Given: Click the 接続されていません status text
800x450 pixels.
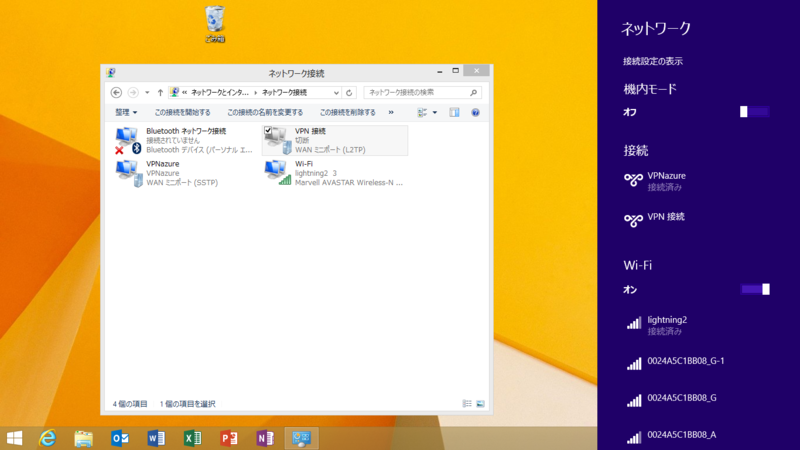Looking at the screenshot, I should point(173,140).
